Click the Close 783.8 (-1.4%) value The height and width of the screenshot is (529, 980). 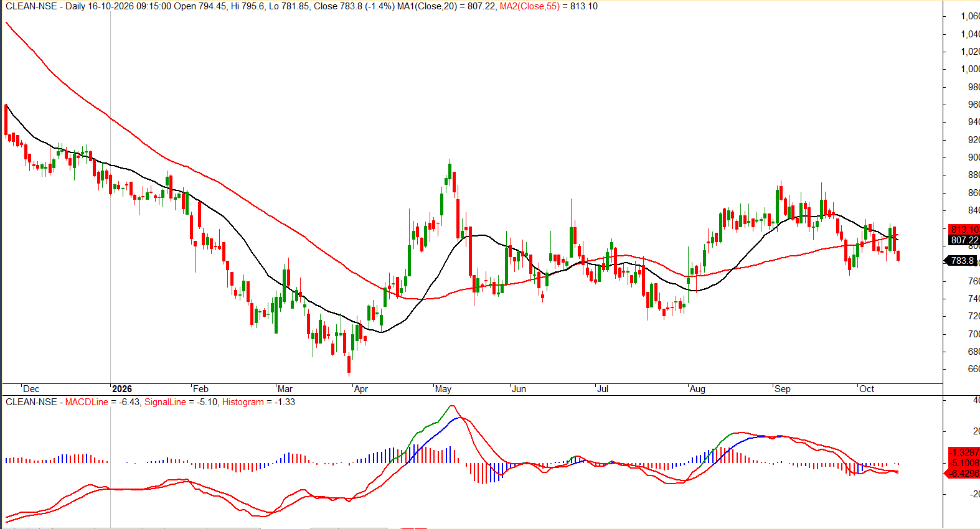coord(354,6)
